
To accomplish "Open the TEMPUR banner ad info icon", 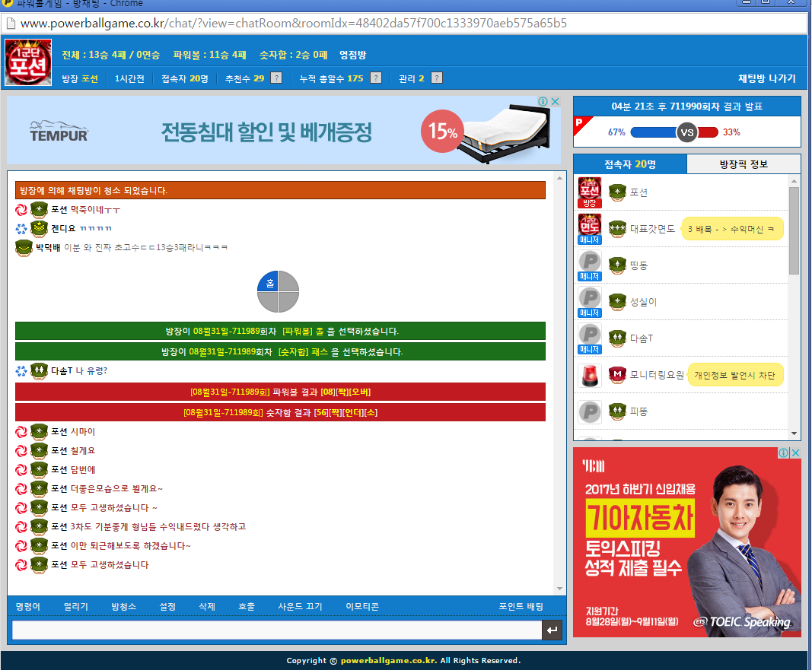I will point(543,101).
